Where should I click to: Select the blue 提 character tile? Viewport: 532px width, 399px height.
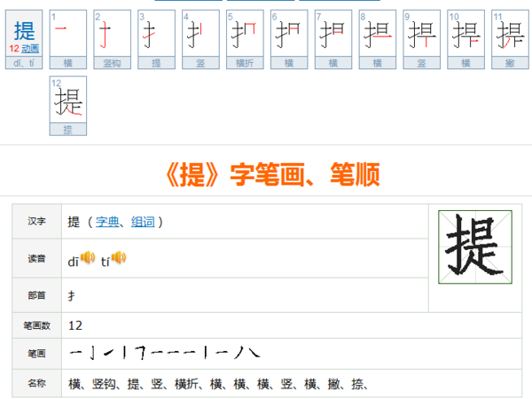click(24, 30)
